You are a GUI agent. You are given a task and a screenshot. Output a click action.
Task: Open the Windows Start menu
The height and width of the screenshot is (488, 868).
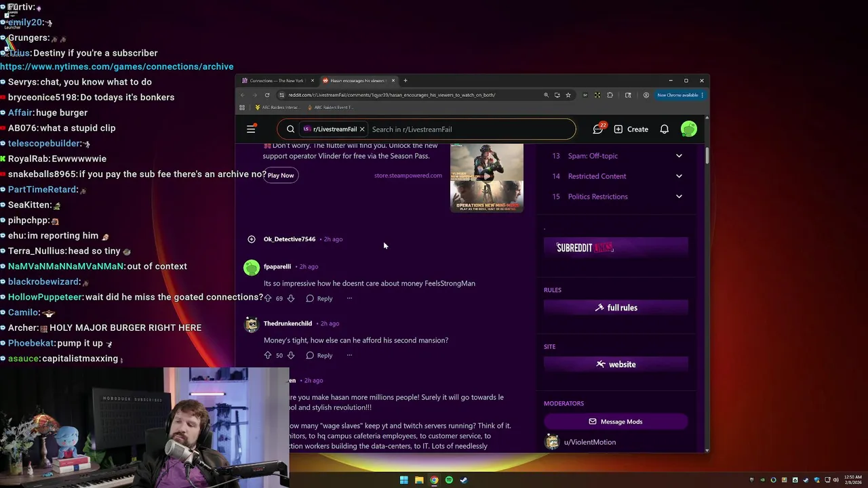pos(404,480)
